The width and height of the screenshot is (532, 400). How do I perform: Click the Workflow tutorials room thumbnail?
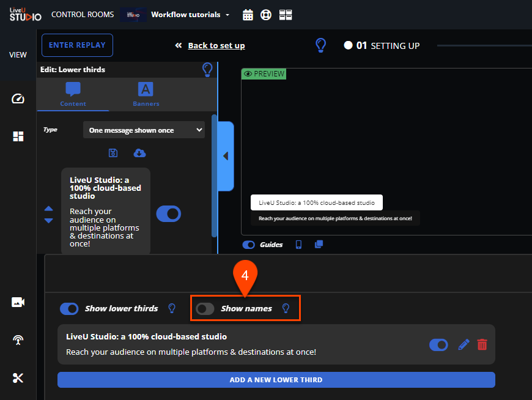point(133,15)
